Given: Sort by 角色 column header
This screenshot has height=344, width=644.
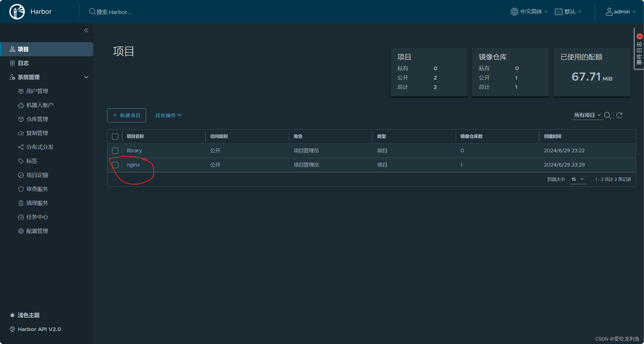Looking at the screenshot, I should coord(298,136).
